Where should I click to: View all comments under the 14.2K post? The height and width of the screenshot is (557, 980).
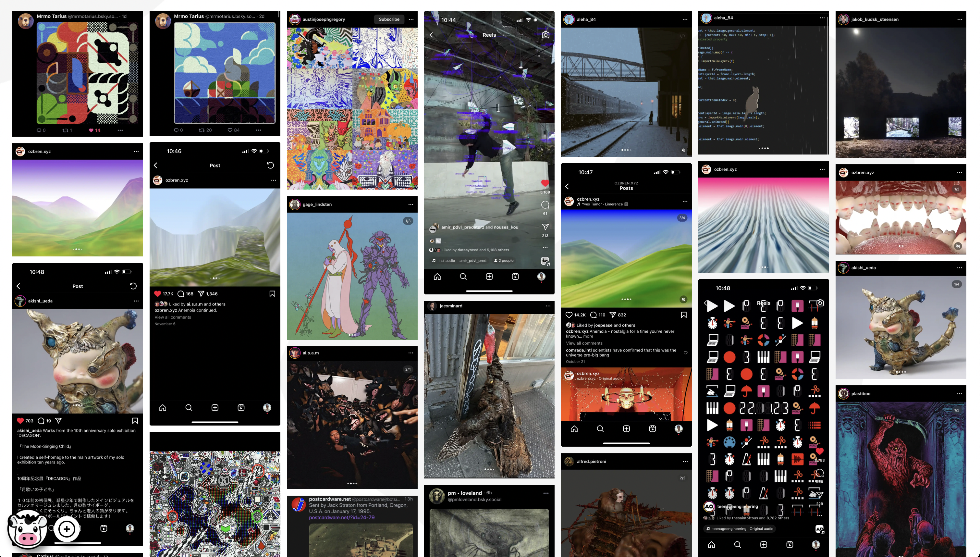click(584, 343)
